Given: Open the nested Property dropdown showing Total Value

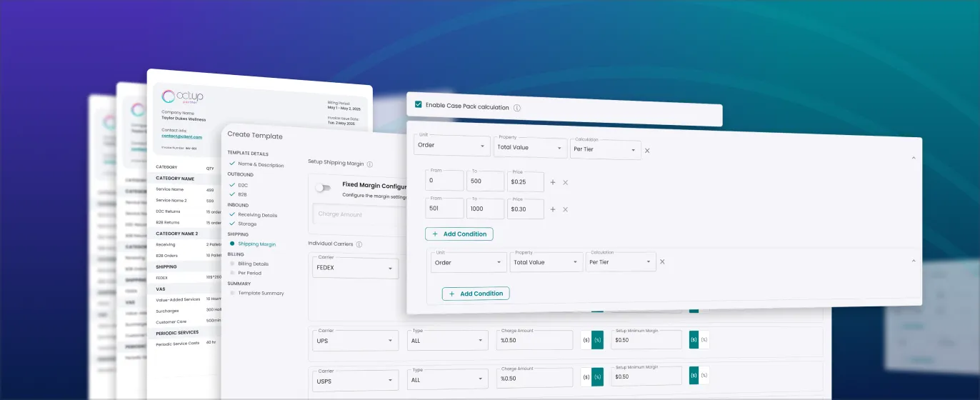Looking at the screenshot, I should pyautogui.click(x=546, y=262).
